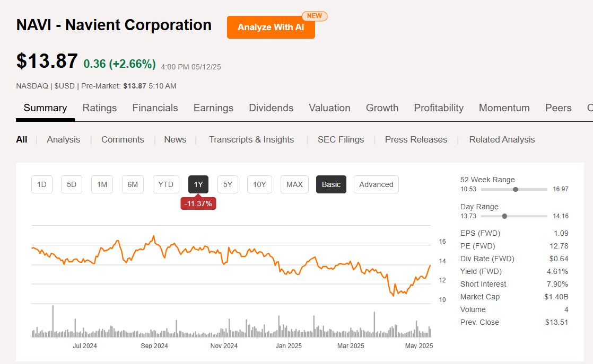The width and height of the screenshot is (593, 364).
Task: Switch to the Ratings tab
Action: (100, 108)
